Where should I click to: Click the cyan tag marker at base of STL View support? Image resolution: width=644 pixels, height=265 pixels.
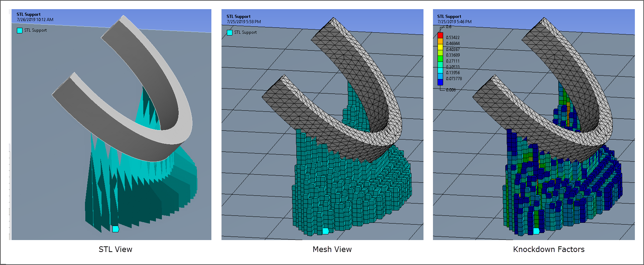coord(116,229)
